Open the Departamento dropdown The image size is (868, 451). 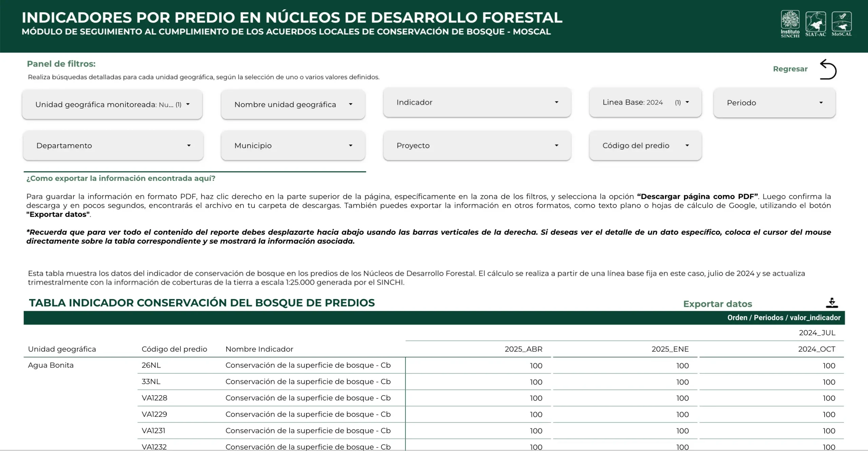point(113,146)
